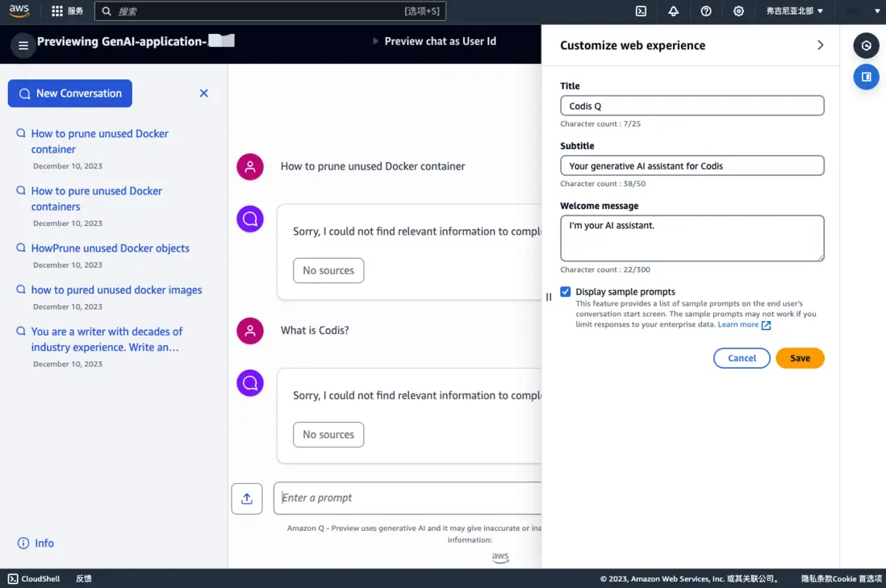Open 'HowPrune unused Docker objects' conversation
Viewport: 886px width, 588px height.
pyautogui.click(x=110, y=248)
